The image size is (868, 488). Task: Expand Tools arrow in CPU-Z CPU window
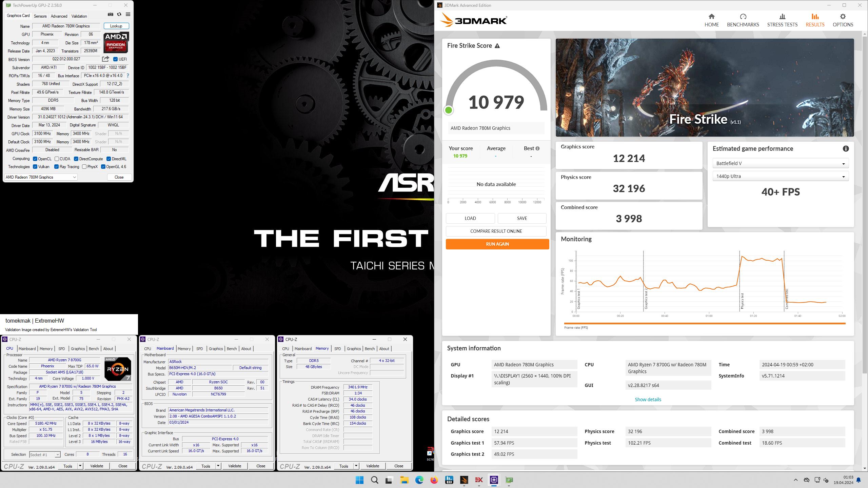coord(80,466)
